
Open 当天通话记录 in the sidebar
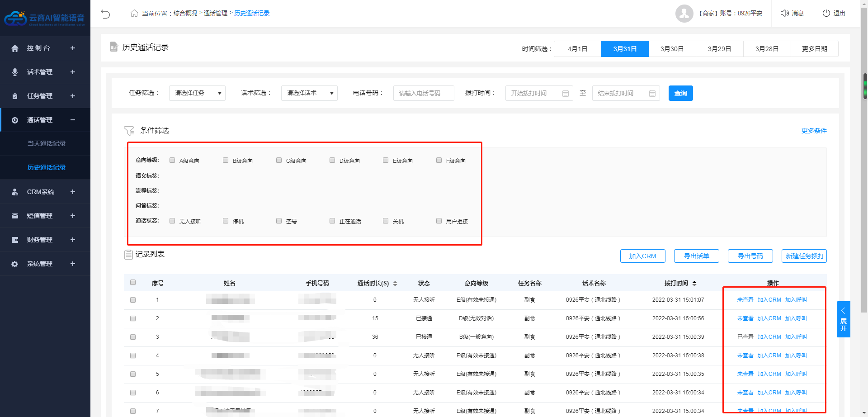(x=46, y=143)
